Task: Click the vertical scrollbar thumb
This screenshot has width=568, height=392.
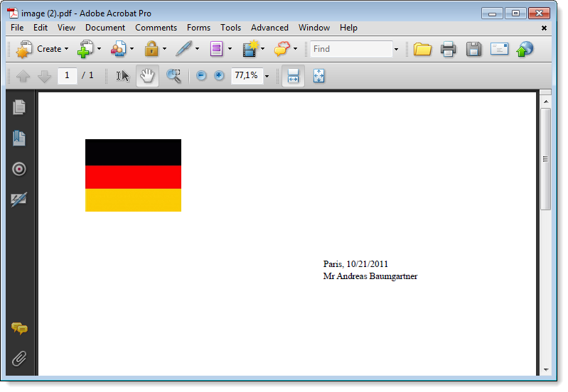Action: tap(545, 159)
